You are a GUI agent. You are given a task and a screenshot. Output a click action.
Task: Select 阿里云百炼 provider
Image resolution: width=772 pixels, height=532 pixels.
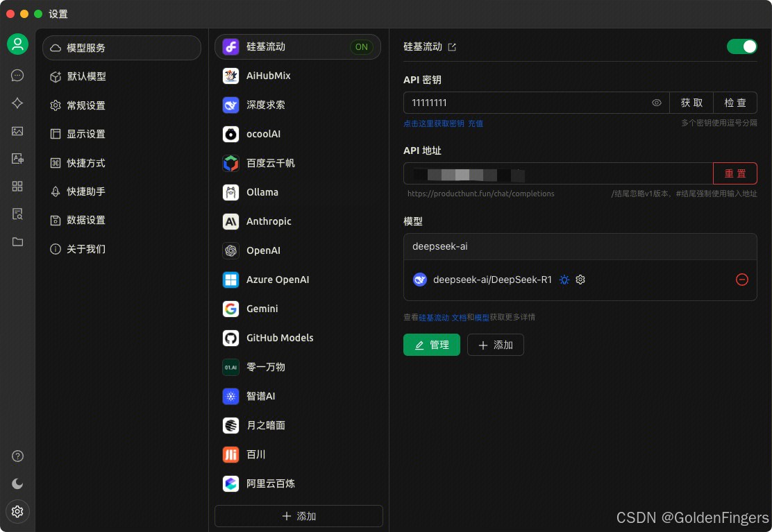(x=298, y=483)
